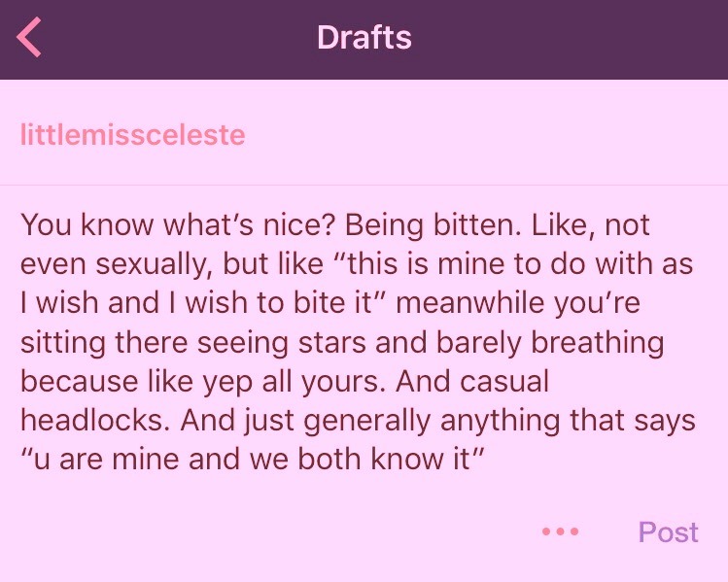Tap the Post button to publish draft
Screen dimensions: 728x582
pyautogui.click(x=668, y=531)
